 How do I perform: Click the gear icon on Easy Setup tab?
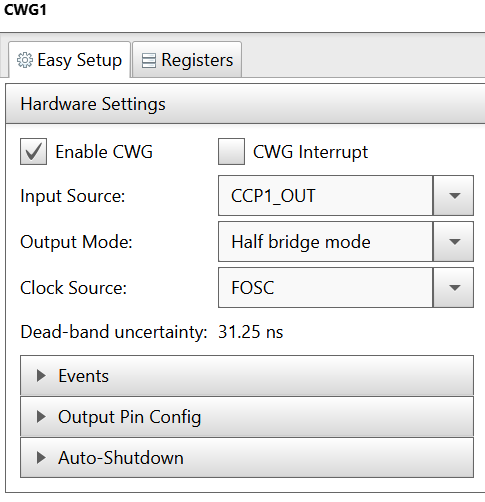[25, 60]
